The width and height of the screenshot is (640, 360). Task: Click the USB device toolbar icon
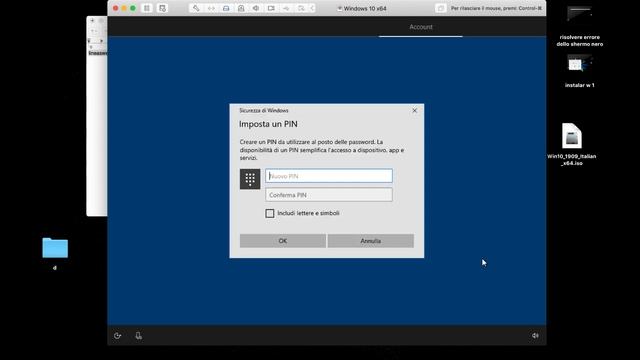(x=286, y=8)
